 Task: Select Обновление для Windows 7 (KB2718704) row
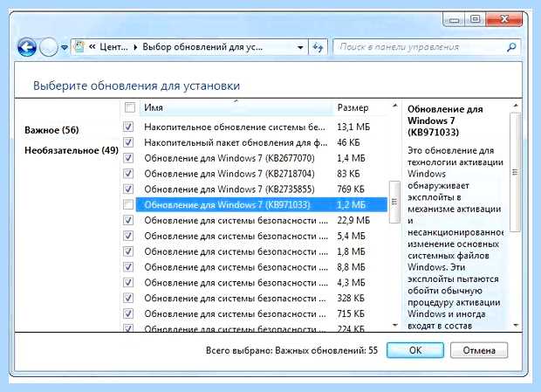coord(262,173)
